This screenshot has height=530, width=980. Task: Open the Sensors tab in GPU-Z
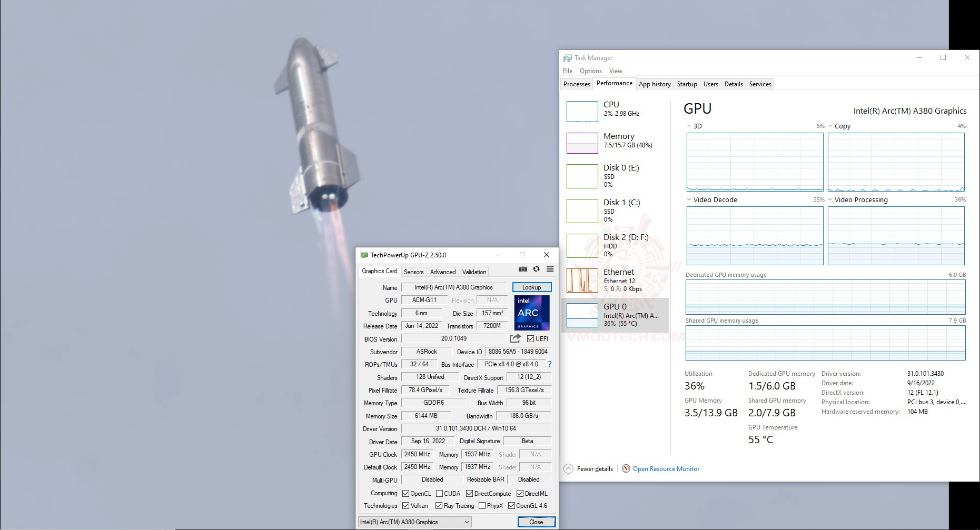[414, 272]
